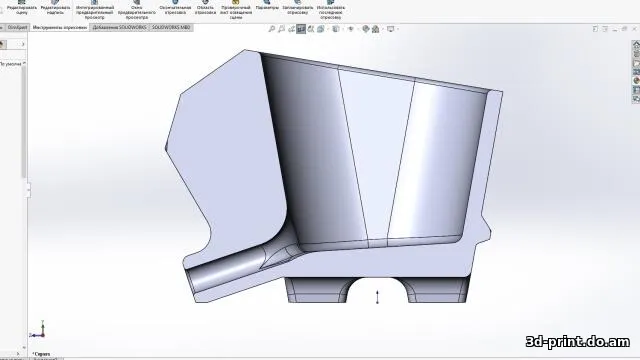Screen dimensions: 640x360
Task: Open the scene illumination proof sheet button
Action: coord(236,10)
